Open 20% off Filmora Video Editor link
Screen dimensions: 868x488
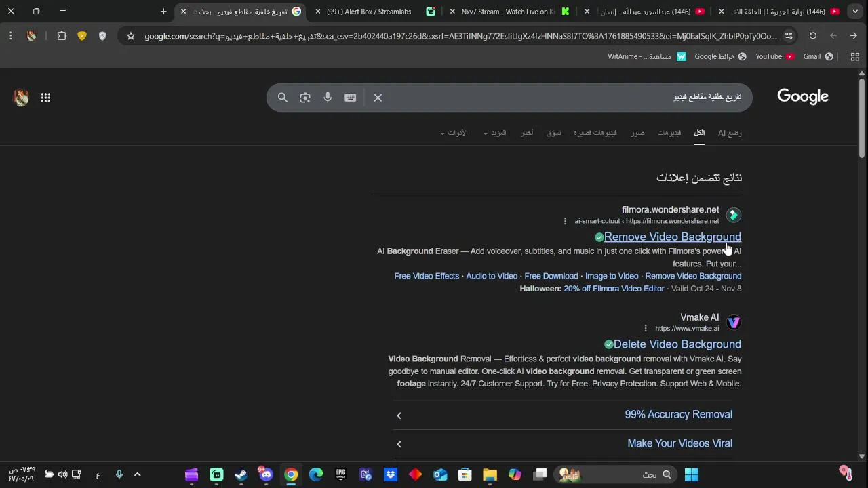tap(614, 289)
